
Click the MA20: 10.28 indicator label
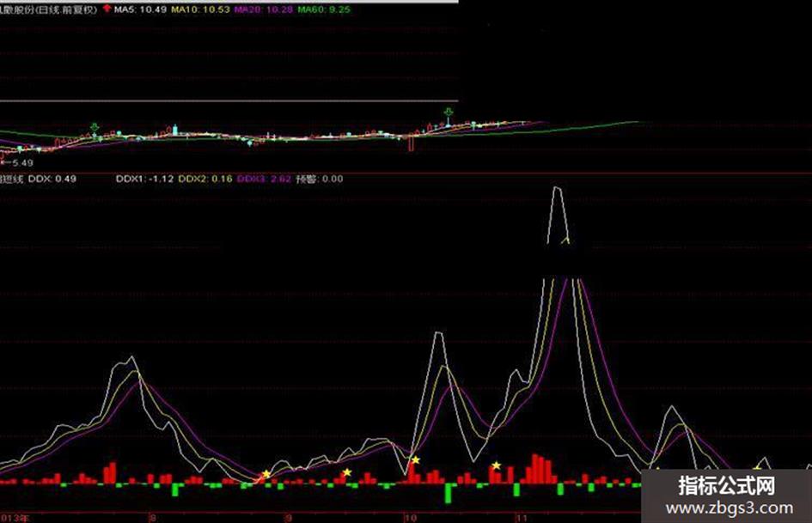coord(263,9)
